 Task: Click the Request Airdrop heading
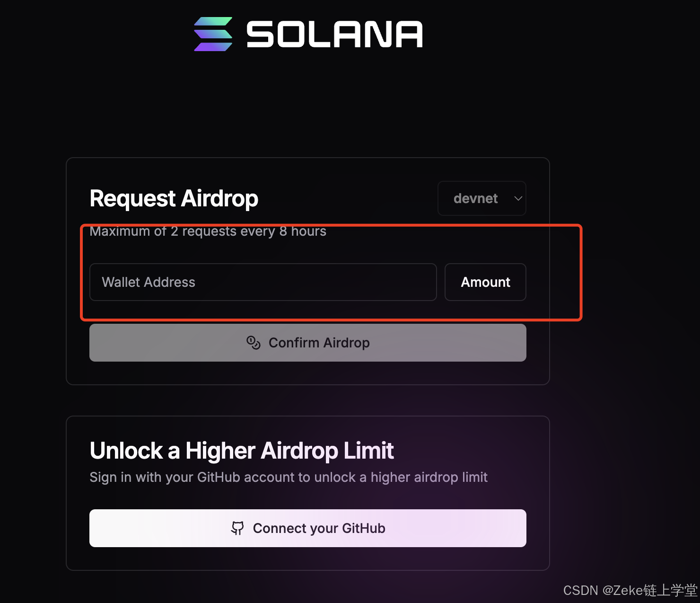[173, 198]
